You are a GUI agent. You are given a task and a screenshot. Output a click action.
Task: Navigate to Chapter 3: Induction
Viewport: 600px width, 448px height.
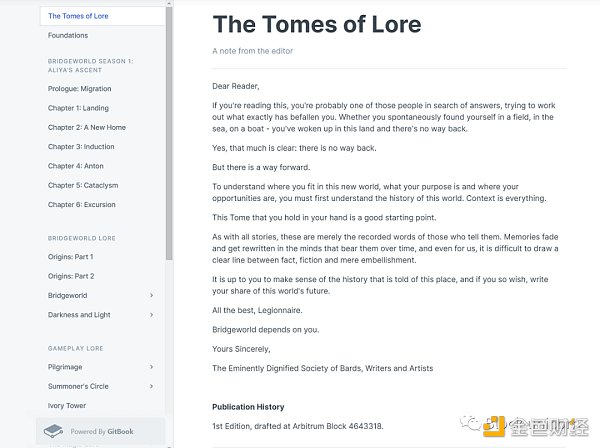tap(81, 147)
